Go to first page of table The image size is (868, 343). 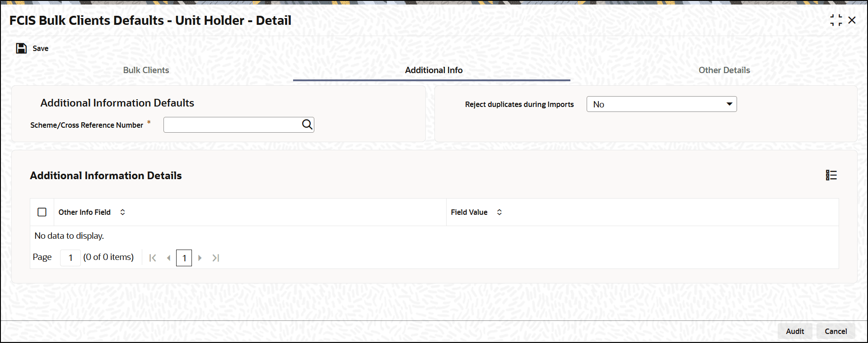pyautogui.click(x=153, y=258)
